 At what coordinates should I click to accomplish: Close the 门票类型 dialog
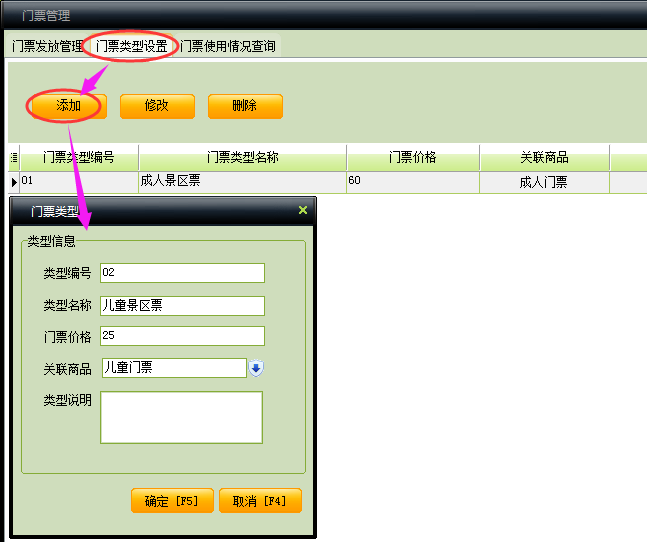[x=303, y=210]
